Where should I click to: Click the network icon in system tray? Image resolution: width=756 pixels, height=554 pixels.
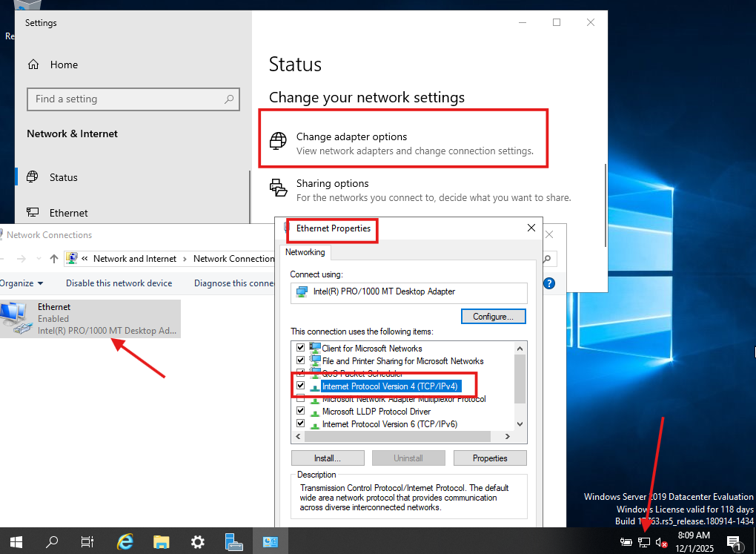[644, 542]
